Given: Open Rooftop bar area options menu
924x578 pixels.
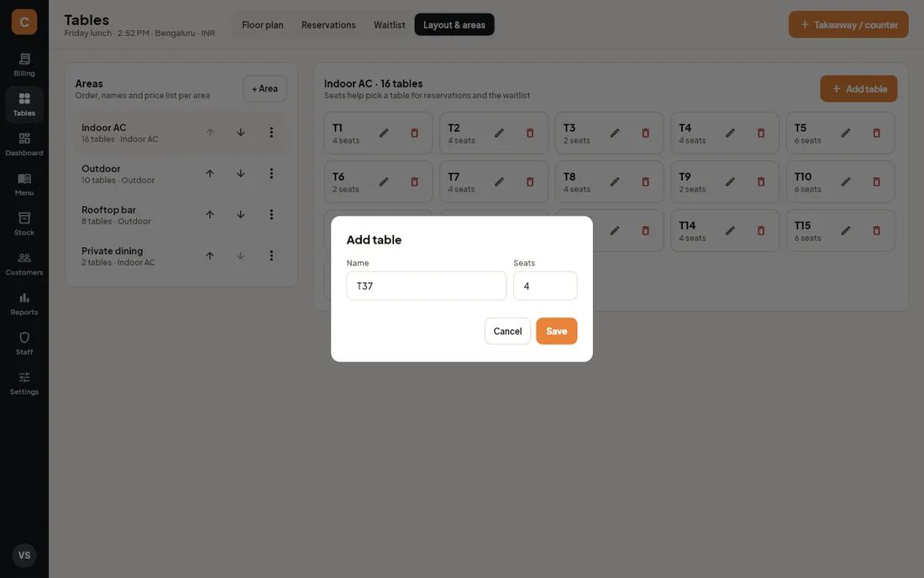Looking at the screenshot, I should [x=271, y=215].
